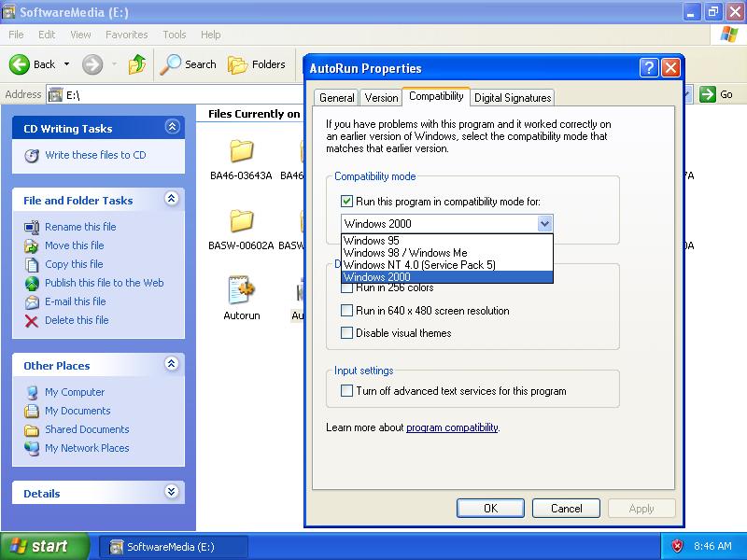Click SoftwareMedia (E:) taskbar button
The image size is (747, 560).
tap(174, 547)
